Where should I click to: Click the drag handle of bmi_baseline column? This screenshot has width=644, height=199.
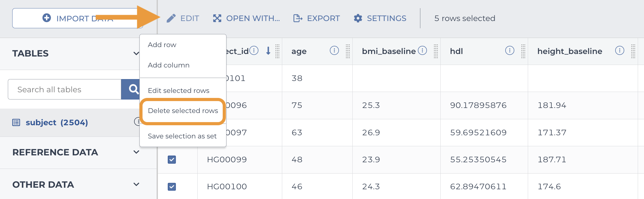[x=436, y=51]
